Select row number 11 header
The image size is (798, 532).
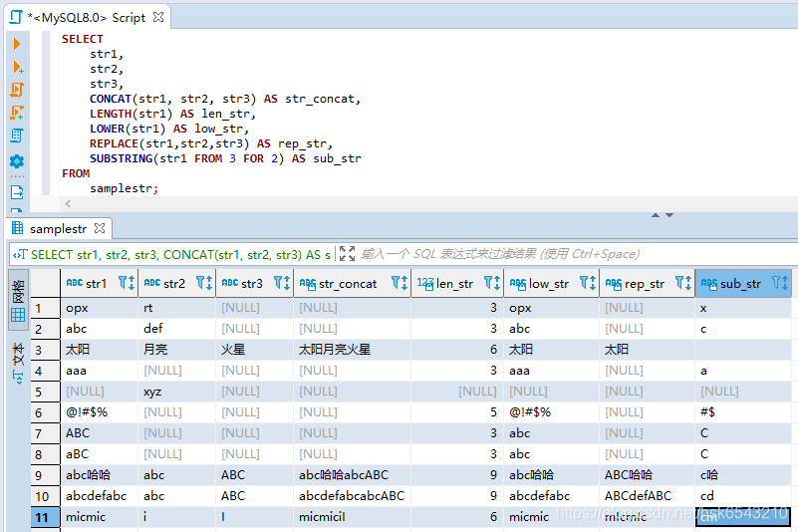[x=45, y=517]
